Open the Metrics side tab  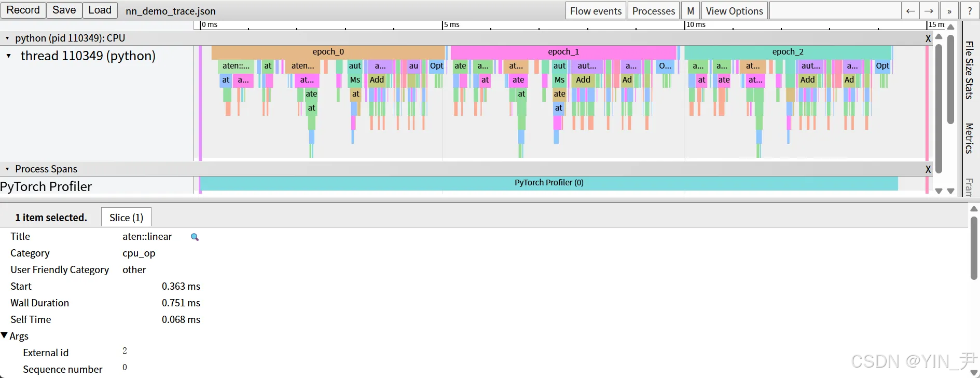coord(969,139)
